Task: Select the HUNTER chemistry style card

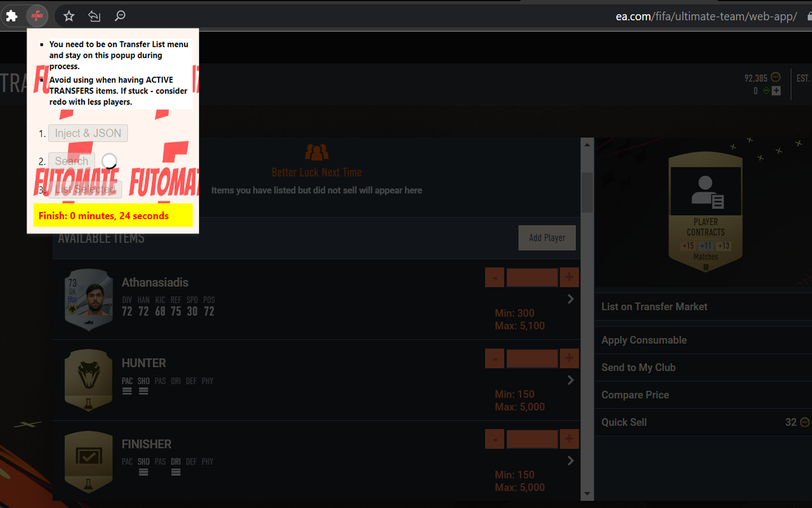Action: (89, 380)
